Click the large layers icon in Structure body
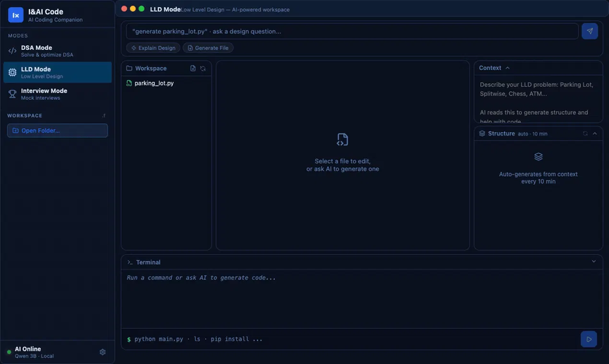This screenshot has height=364, width=609. 538,157
